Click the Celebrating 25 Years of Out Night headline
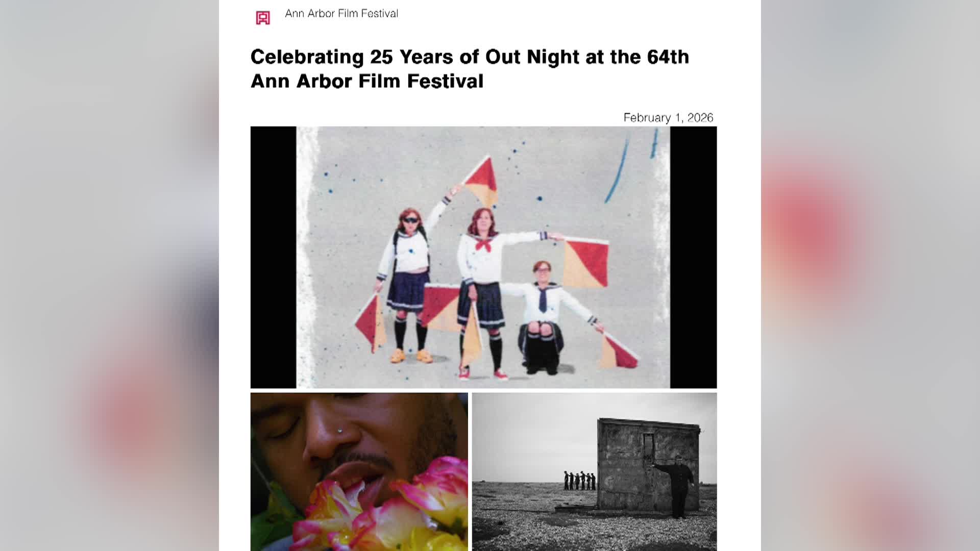 (x=470, y=69)
